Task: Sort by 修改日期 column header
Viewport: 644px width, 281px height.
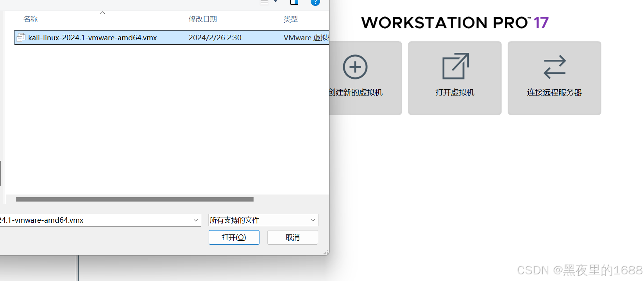Action: (x=202, y=19)
